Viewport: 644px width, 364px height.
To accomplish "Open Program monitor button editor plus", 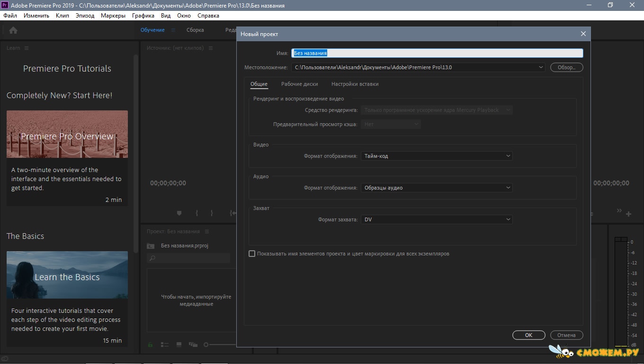I will [629, 214].
